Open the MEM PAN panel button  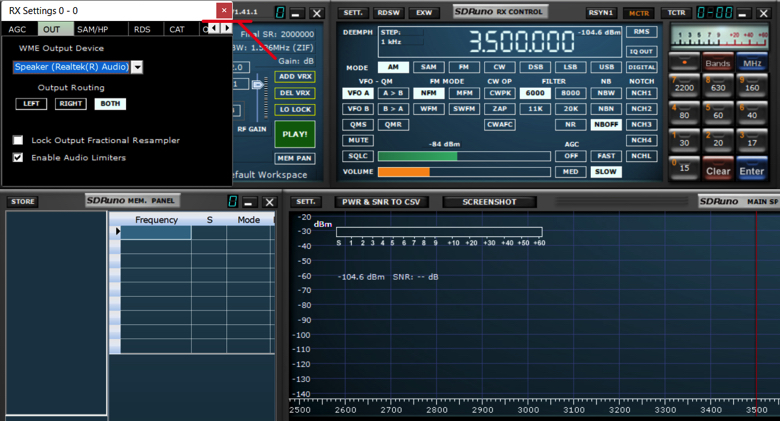(295, 158)
